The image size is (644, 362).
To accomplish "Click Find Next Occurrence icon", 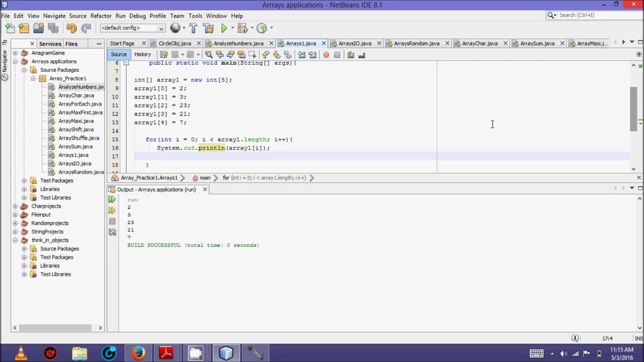I will (x=230, y=54).
